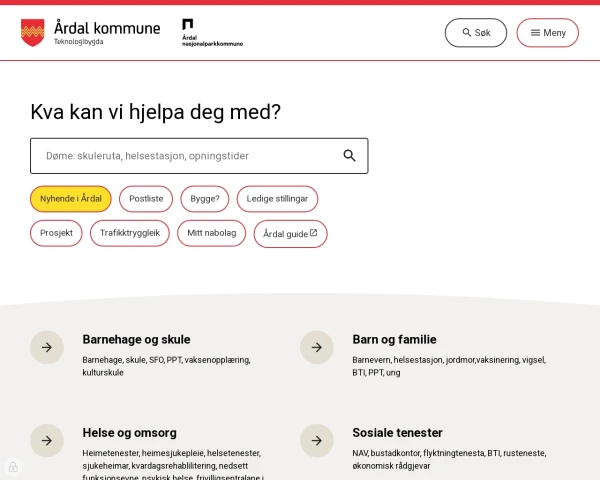600x480 pixels.
Task: Click the Prosjekt shortcut pill
Action: [56, 233]
